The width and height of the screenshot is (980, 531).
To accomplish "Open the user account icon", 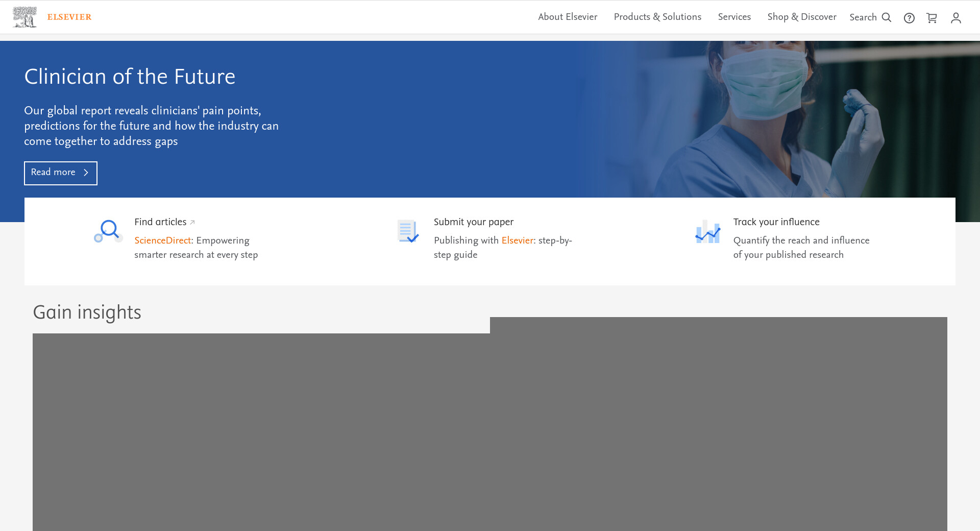I will coord(956,18).
